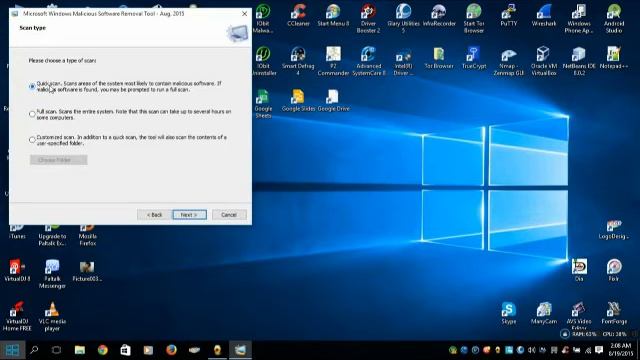
Task: Cancel the Malicious Software Removal Tool
Action: click(x=229, y=215)
